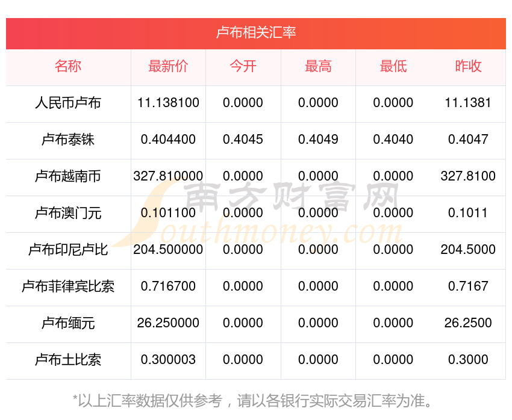Click 卢布缅元 opening value 0.0000
Viewport: 512px width, 420px height.
click(243, 323)
